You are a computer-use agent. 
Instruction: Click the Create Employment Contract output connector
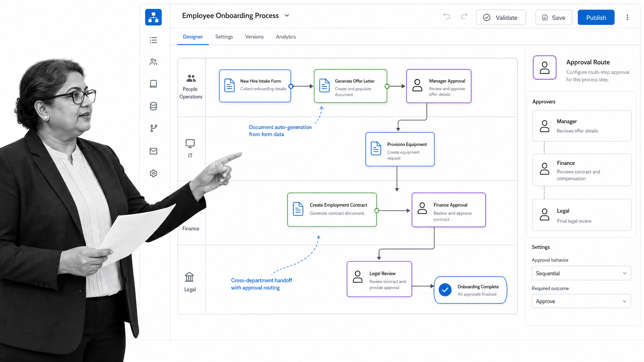pos(377,211)
